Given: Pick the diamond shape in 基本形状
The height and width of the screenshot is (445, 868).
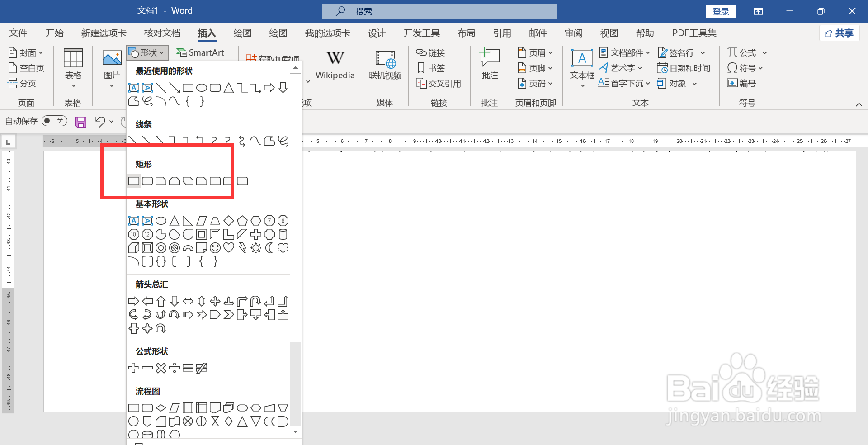Looking at the screenshot, I should coord(229,221).
